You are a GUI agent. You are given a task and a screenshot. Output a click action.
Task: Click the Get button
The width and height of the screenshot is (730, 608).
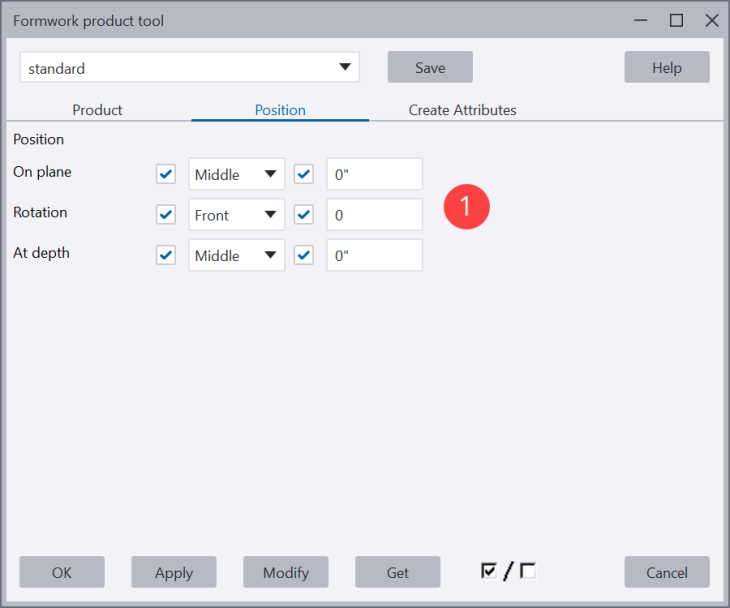click(397, 572)
